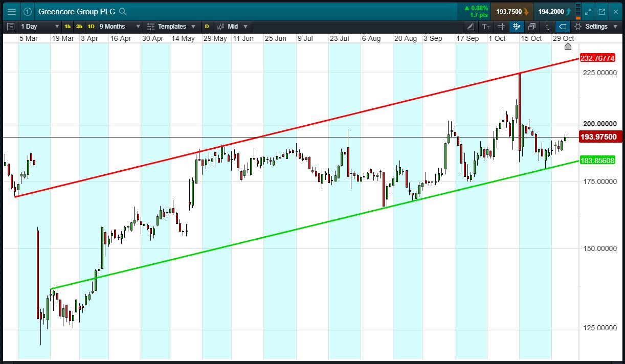Image resolution: width=625 pixels, height=364 pixels.
Task: Open the Templates sliders icon
Action: tap(151, 27)
